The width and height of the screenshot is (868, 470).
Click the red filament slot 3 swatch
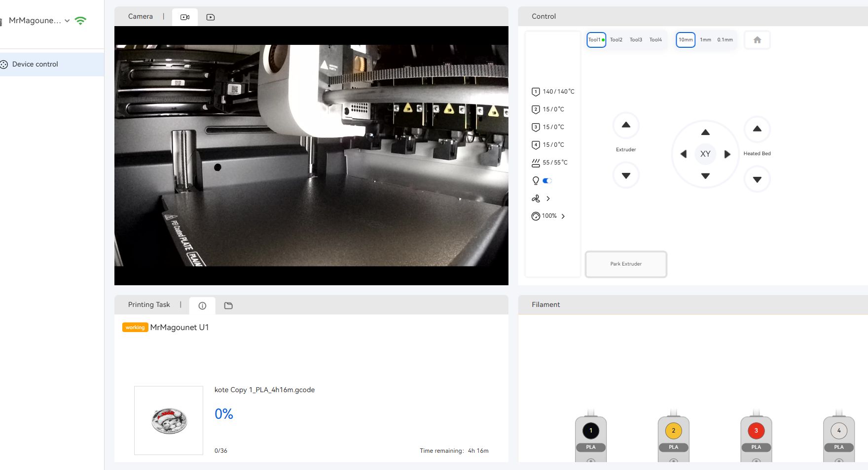tap(756, 431)
